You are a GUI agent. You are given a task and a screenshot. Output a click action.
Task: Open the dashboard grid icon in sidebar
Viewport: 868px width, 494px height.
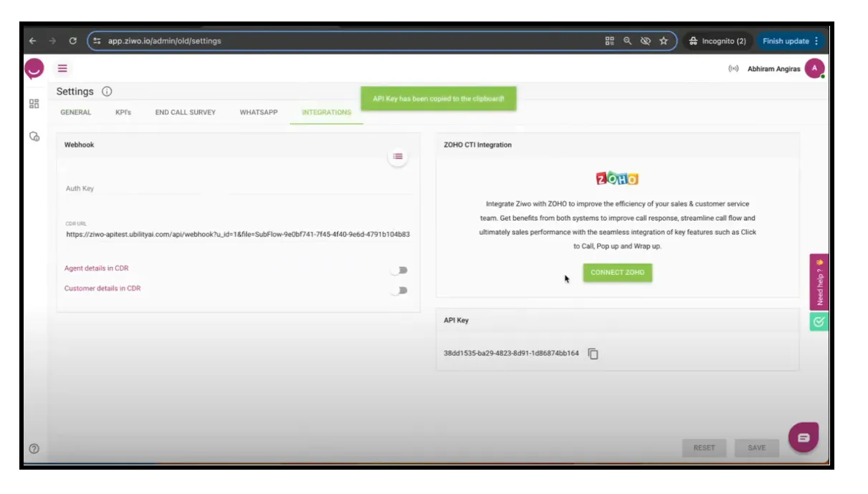tap(34, 104)
